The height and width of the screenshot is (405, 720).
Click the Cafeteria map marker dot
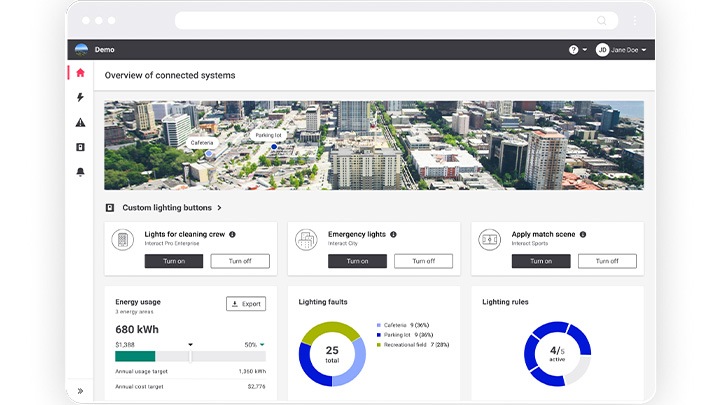(x=209, y=154)
